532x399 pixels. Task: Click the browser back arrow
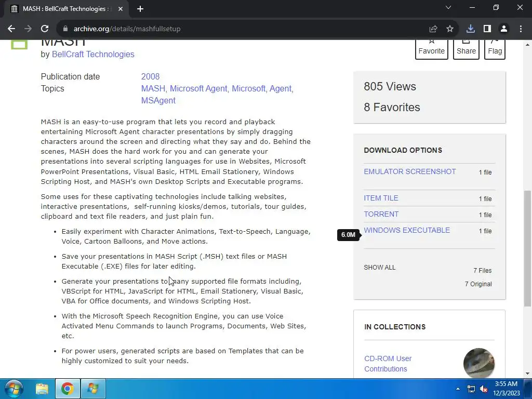point(11,29)
